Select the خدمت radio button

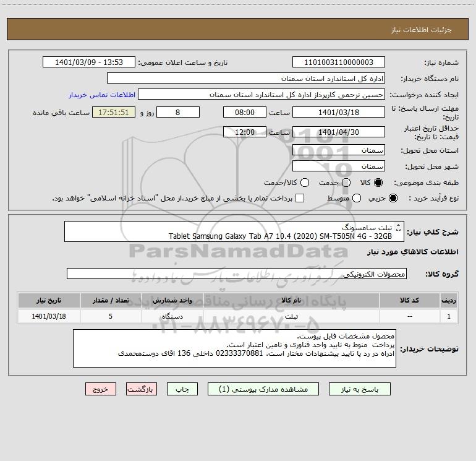coord(346,183)
